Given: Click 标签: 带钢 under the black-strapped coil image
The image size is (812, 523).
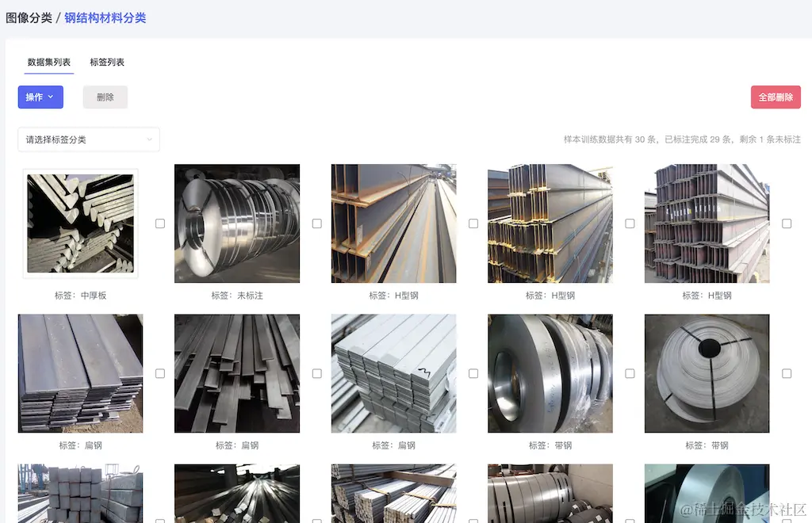Looking at the screenshot, I should 707,445.
